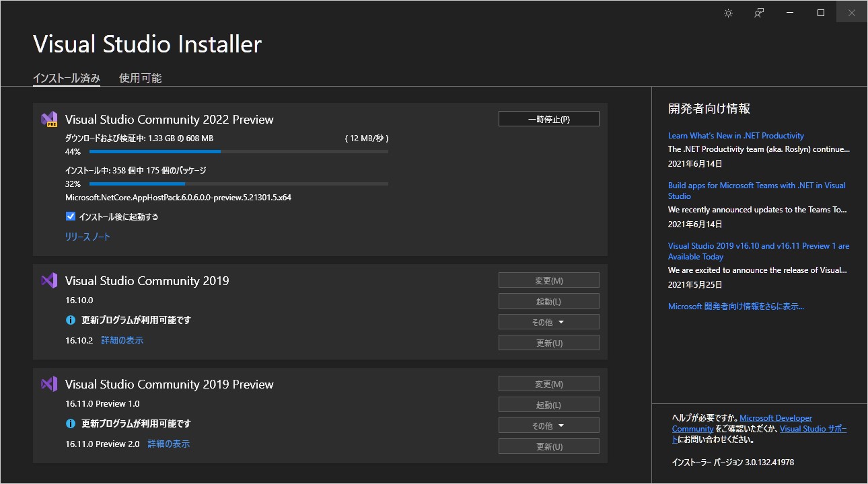Click the Visual Studio Community 2022 Preview product icon
Viewport: 868px width, 484px height.
pyautogui.click(x=48, y=118)
